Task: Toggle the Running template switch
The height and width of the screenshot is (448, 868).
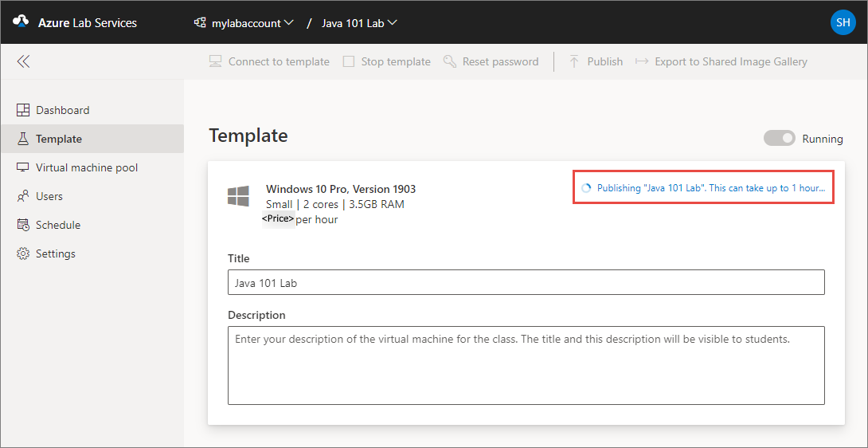Action: coord(780,139)
